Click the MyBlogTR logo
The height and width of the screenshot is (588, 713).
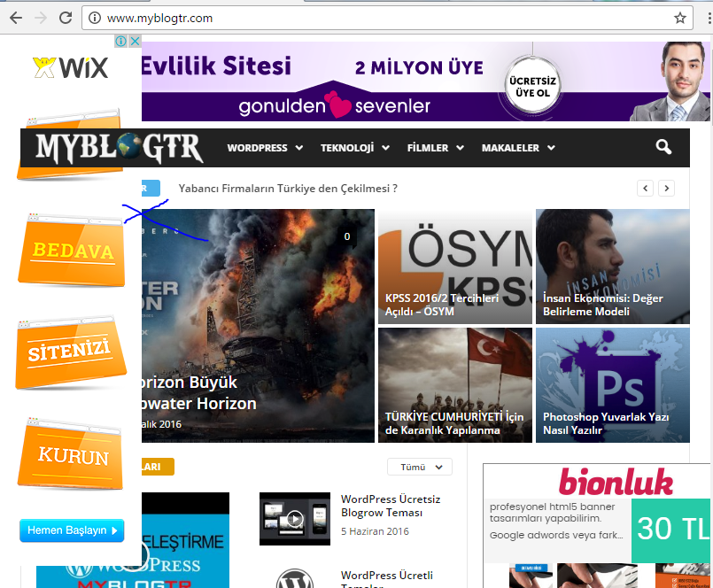click(120, 148)
